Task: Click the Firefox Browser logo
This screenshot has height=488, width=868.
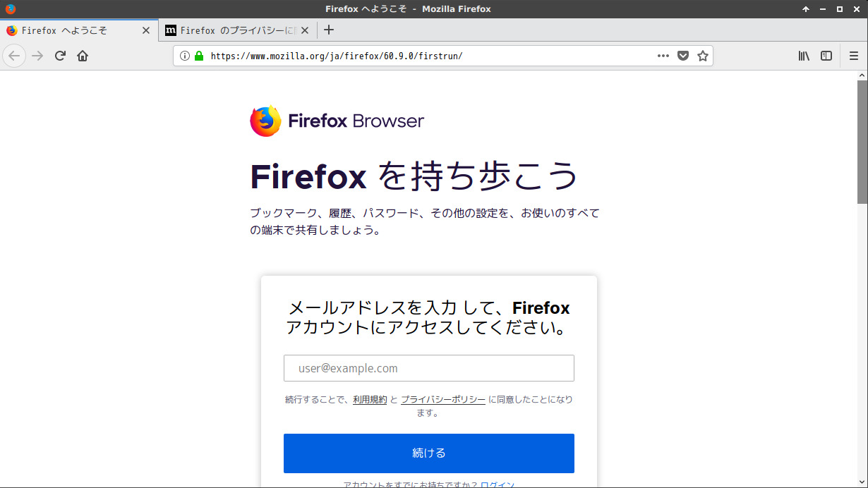Action: (x=337, y=121)
